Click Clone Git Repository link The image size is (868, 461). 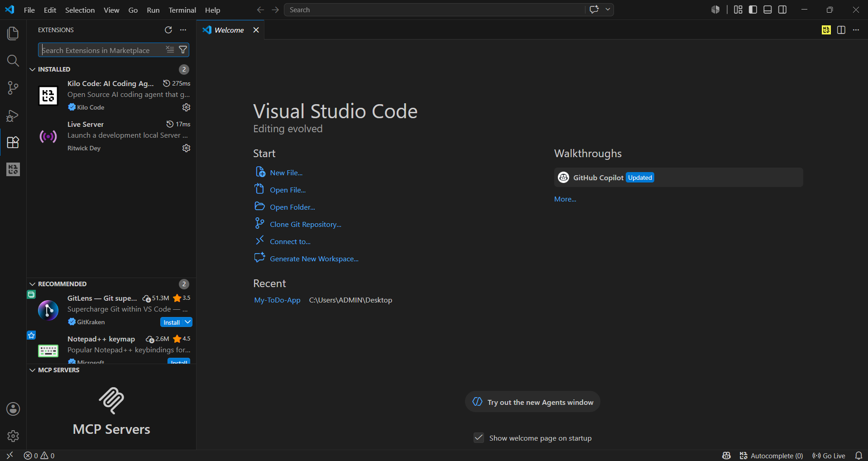tap(306, 224)
